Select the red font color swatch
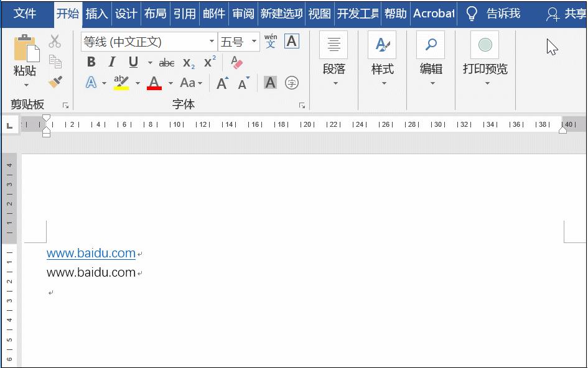The height and width of the screenshot is (368, 588). coord(153,83)
